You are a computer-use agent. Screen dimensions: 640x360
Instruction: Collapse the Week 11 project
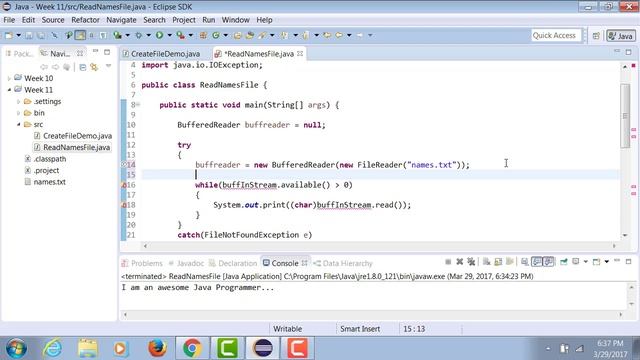(9, 89)
